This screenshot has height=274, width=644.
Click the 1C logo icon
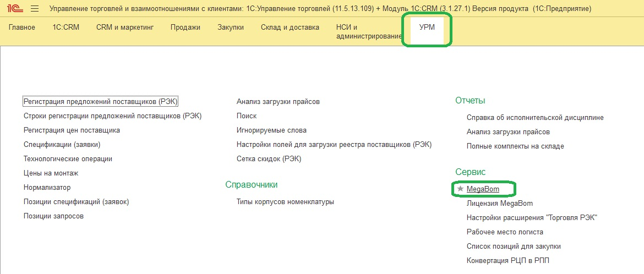pos(14,9)
